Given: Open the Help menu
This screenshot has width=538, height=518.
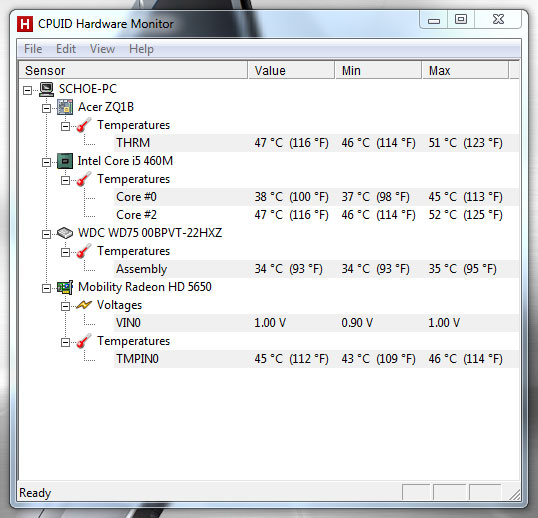Looking at the screenshot, I should [x=141, y=49].
